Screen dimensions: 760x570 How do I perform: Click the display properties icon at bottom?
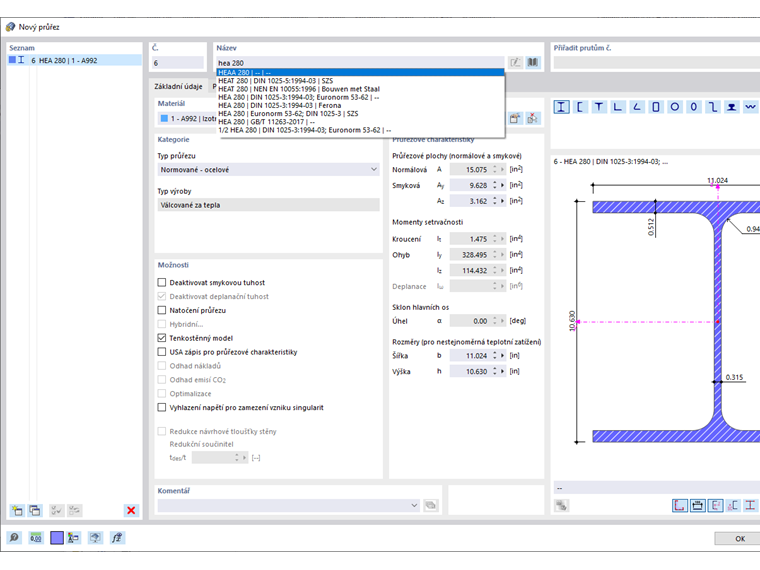(74, 538)
